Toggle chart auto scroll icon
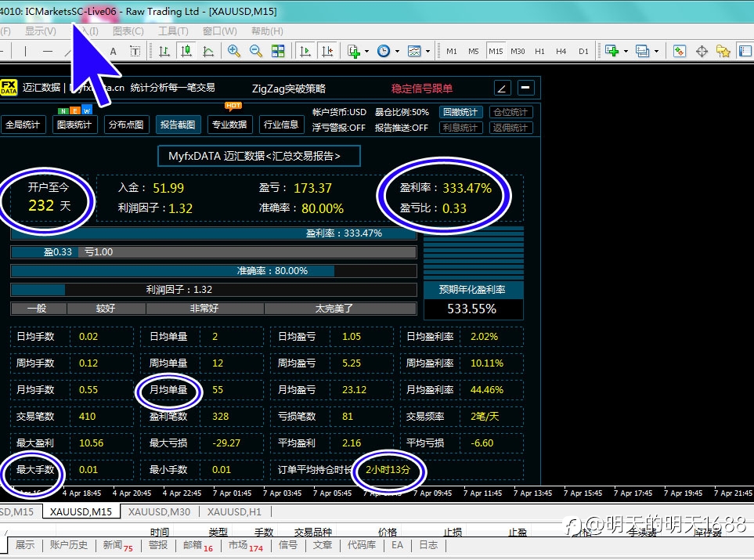The width and height of the screenshot is (754, 560). tap(305, 51)
